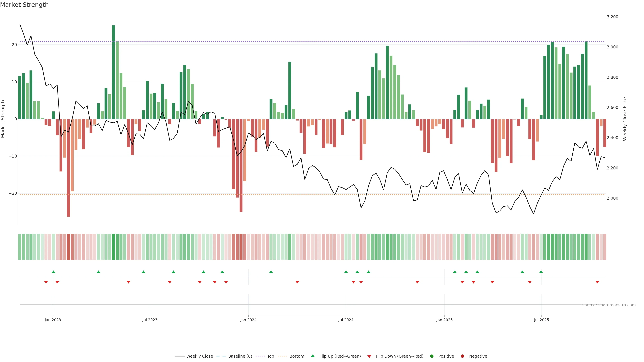Click the last red flip-down triangle at far right
This screenshot has width=644, height=362.
coord(597,282)
